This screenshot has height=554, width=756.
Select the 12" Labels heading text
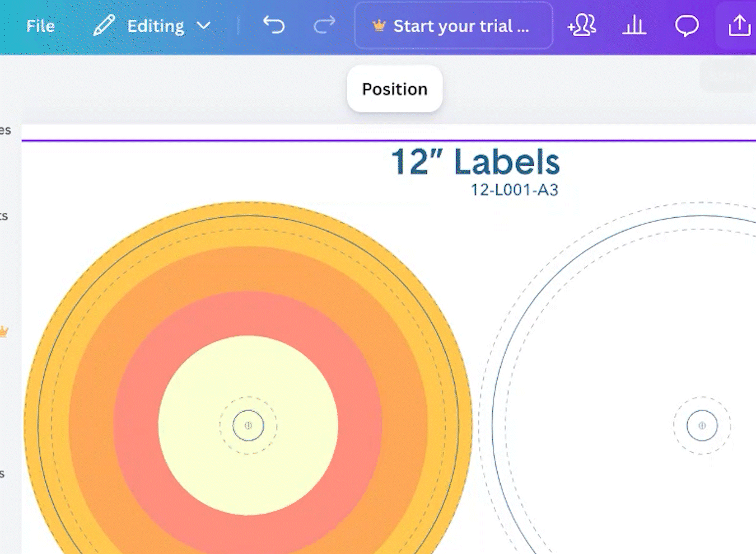pyautogui.click(x=475, y=162)
